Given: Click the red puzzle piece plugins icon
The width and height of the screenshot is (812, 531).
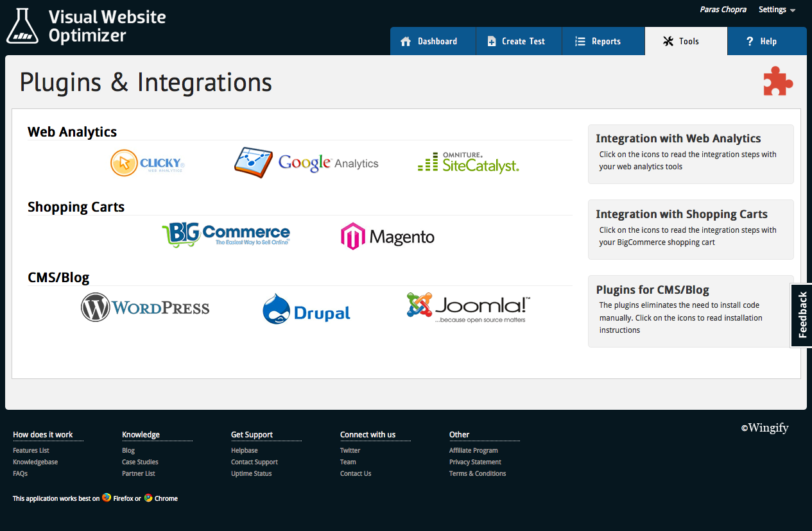Looking at the screenshot, I should 778,81.
